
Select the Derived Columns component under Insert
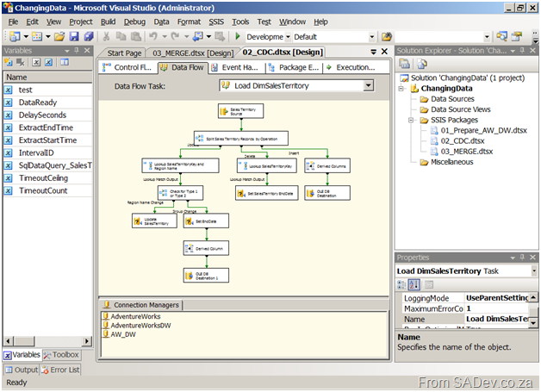[x=327, y=165]
